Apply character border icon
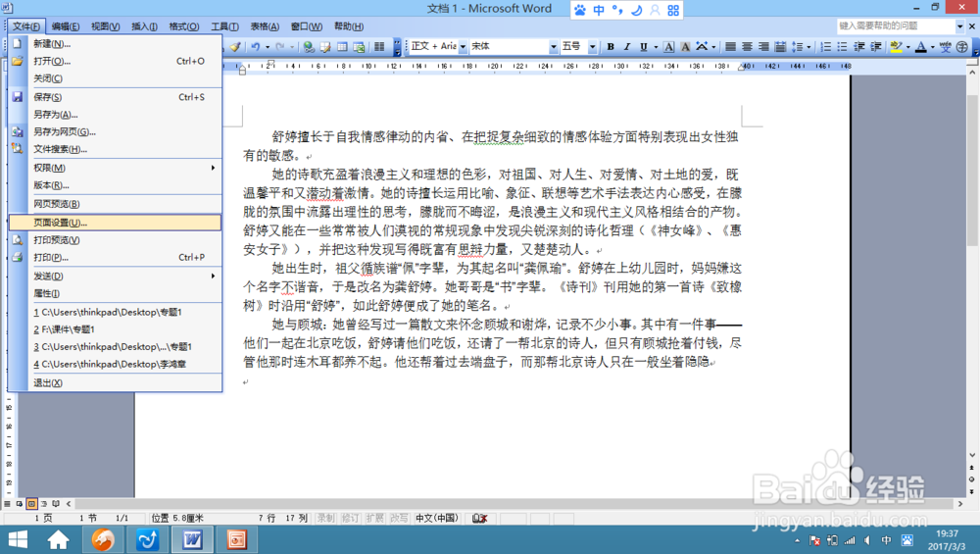Image resolution: width=980 pixels, height=554 pixels. (x=668, y=47)
